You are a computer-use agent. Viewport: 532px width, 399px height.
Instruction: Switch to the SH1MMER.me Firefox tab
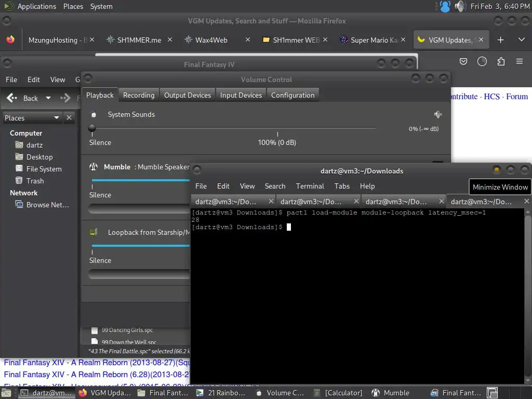pyautogui.click(x=139, y=40)
